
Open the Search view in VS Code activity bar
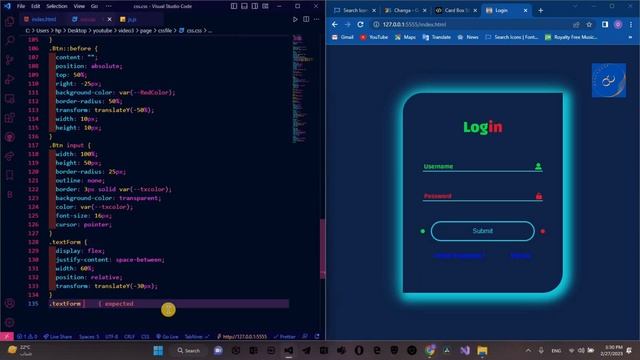[9, 40]
